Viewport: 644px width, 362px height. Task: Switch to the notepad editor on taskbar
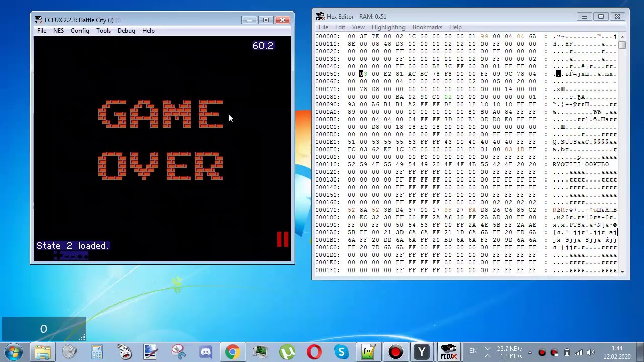pos(368,352)
